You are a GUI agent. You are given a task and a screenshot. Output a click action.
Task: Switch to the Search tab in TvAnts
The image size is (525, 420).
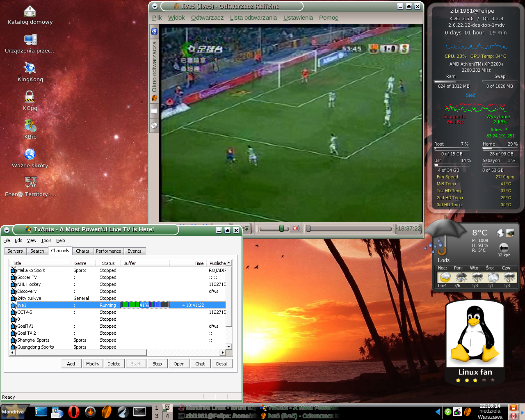37,251
